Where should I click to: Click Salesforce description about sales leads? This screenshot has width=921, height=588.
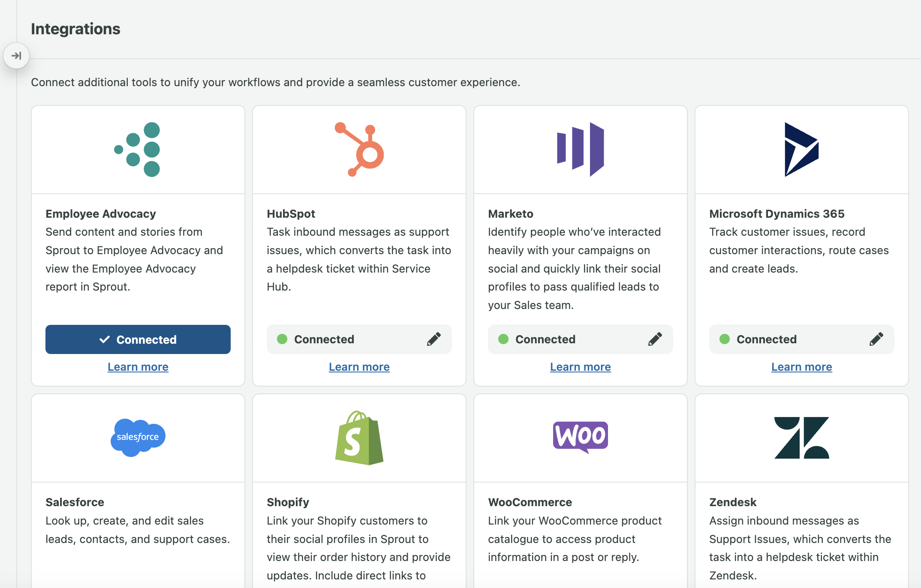(x=138, y=530)
